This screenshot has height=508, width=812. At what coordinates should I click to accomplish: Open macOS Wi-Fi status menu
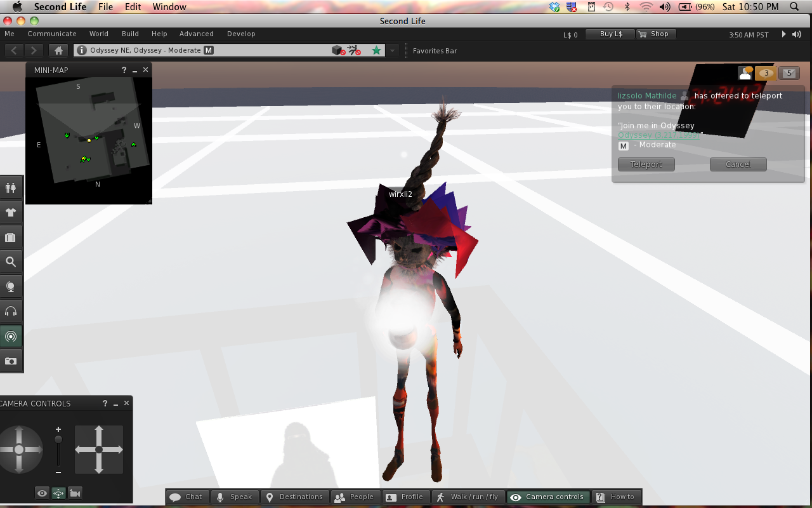tap(646, 6)
